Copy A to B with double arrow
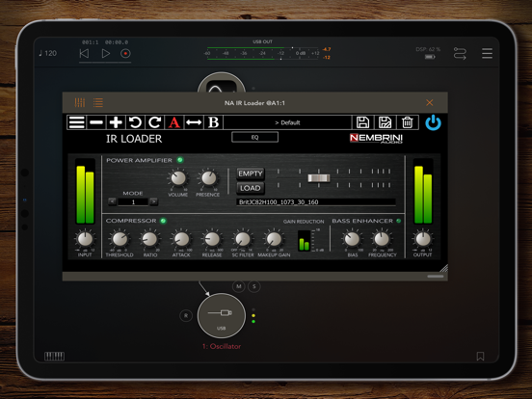 point(194,122)
